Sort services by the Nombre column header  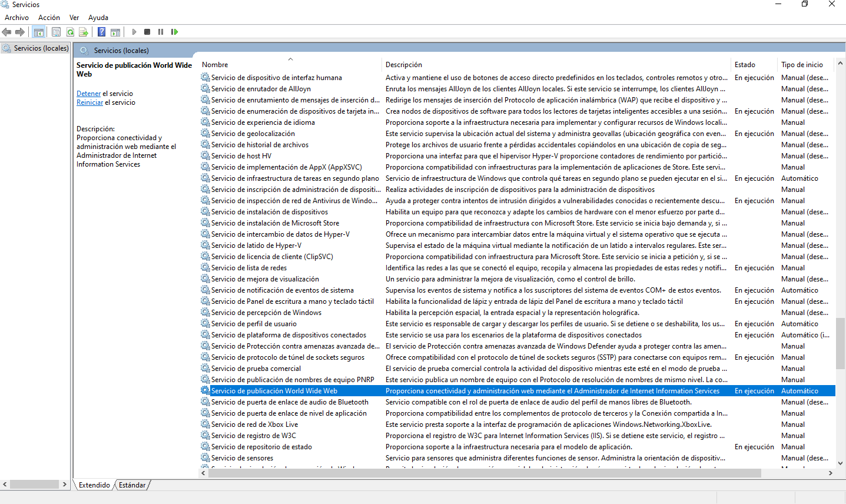[x=215, y=65]
